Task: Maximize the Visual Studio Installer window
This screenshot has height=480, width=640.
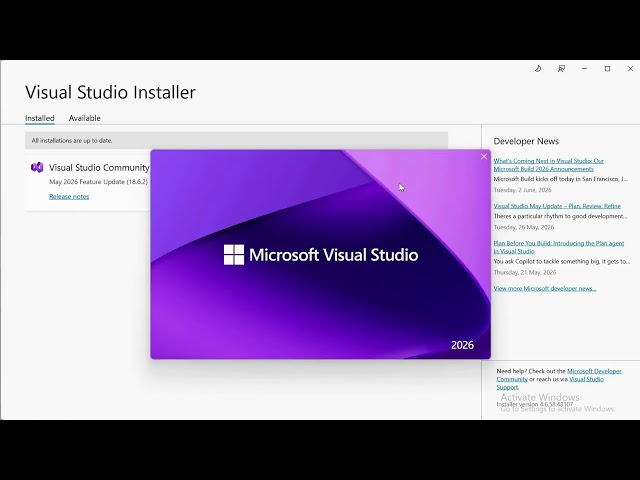Action: (x=607, y=69)
